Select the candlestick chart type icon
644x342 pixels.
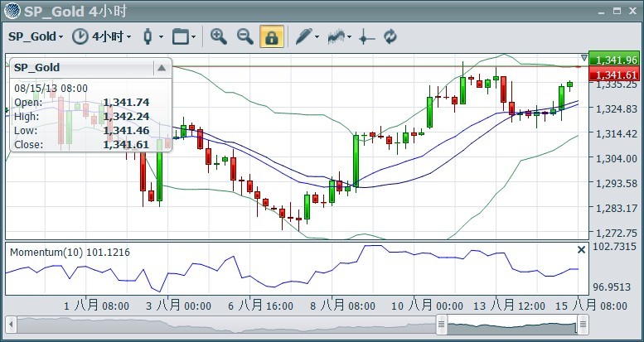click(x=148, y=36)
